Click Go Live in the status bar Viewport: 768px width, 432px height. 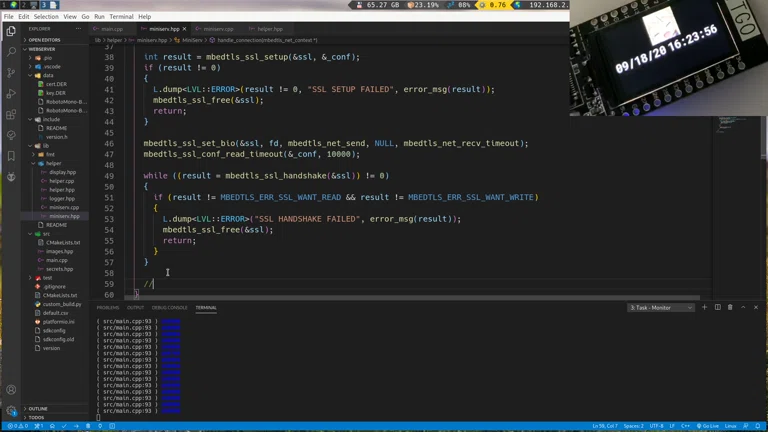709,426
